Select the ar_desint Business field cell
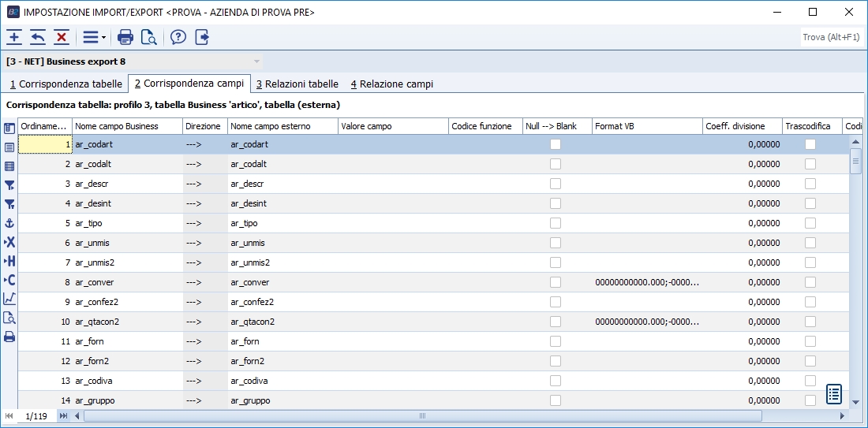Screen dimensions: 868x428 127,203
